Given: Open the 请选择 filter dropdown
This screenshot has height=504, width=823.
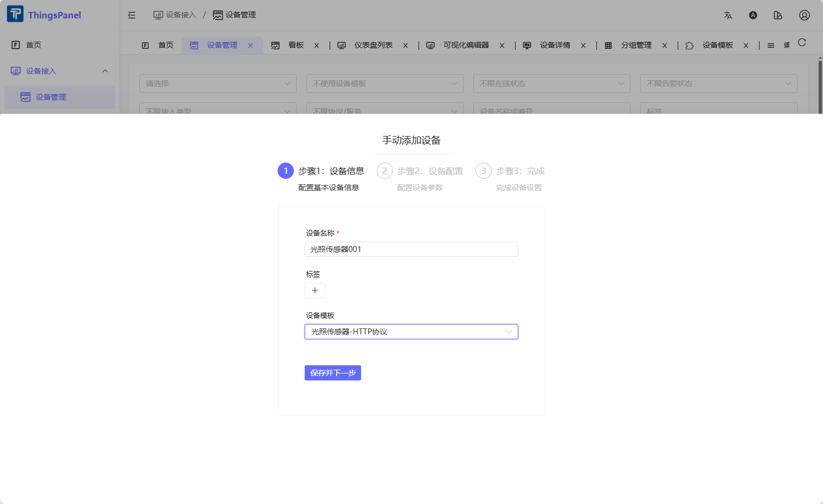Looking at the screenshot, I should click(218, 83).
